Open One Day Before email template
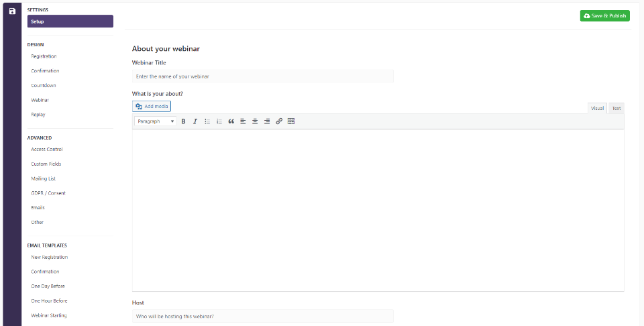Image resolution: width=644 pixels, height=326 pixels. (x=48, y=286)
